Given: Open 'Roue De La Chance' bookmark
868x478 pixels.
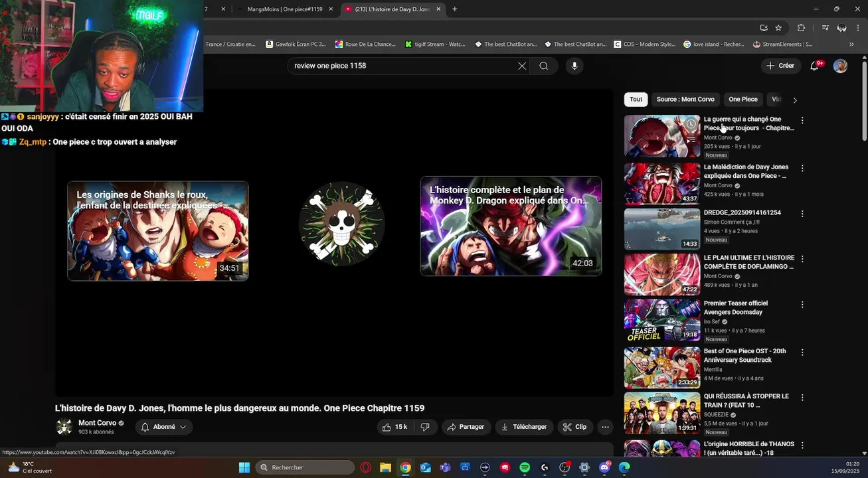Looking at the screenshot, I should coord(366,44).
